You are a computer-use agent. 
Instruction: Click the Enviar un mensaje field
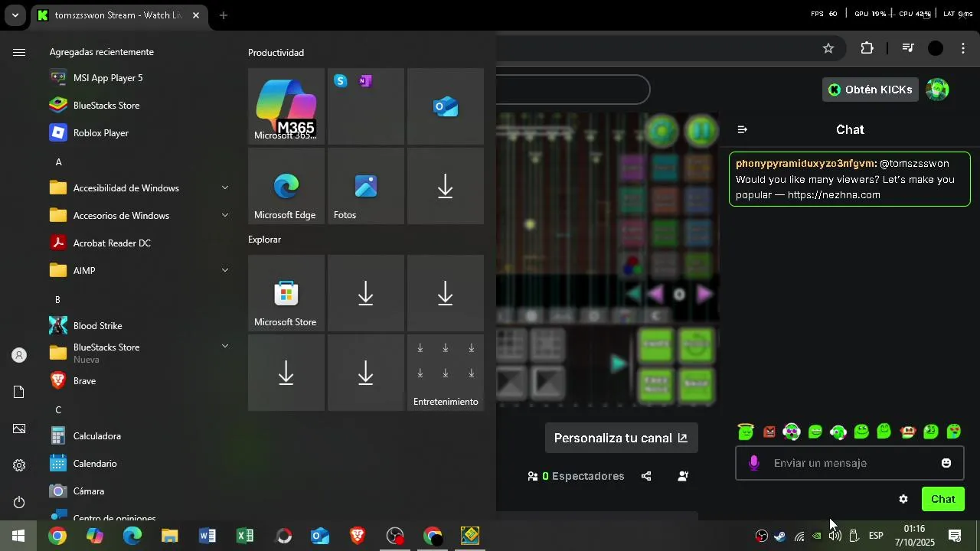pyautogui.click(x=850, y=463)
